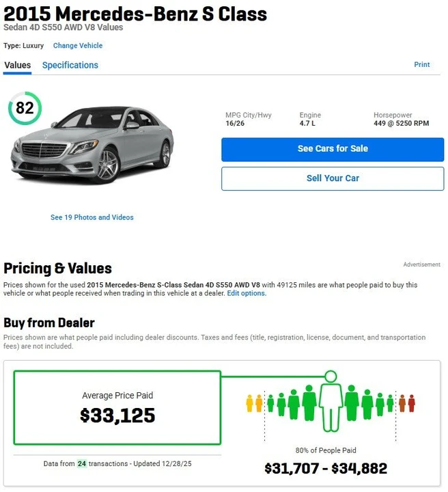The height and width of the screenshot is (492, 448).
Task: Click the $31,707 - $34,882 price range
Action: 326,468
